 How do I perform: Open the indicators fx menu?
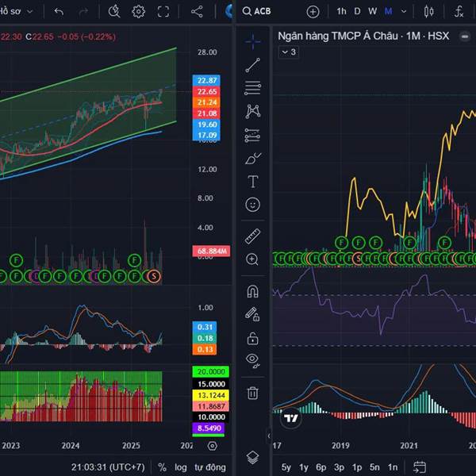pyautogui.click(x=459, y=12)
